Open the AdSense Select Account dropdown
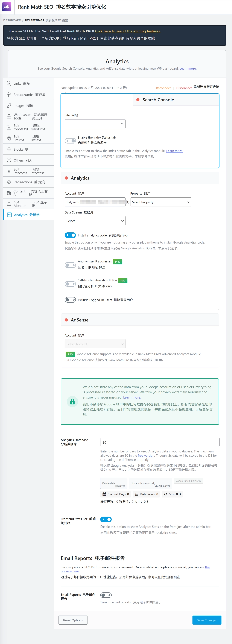Viewport: 232px width, 644px height. [95, 344]
